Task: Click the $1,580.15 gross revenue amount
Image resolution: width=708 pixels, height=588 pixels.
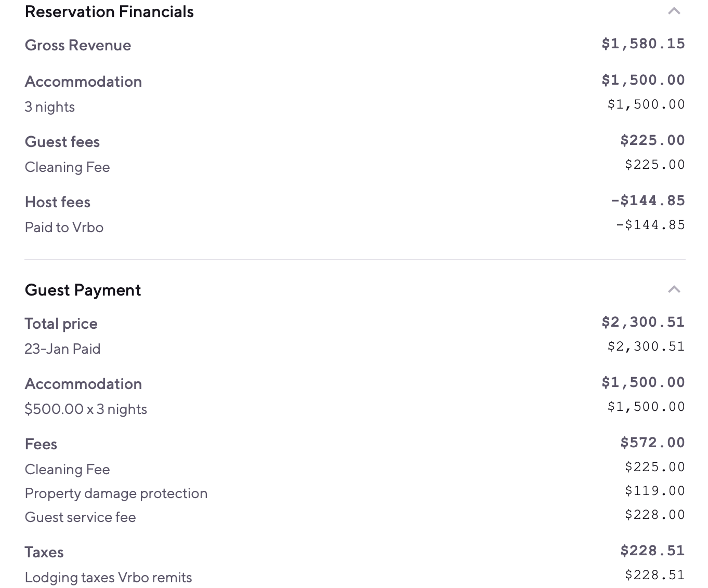Action: coord(643,44)
